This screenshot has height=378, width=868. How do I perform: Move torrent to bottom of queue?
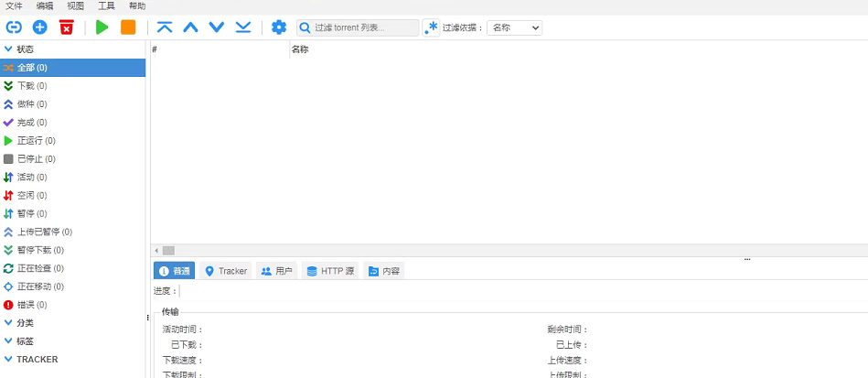click(243, 27)
